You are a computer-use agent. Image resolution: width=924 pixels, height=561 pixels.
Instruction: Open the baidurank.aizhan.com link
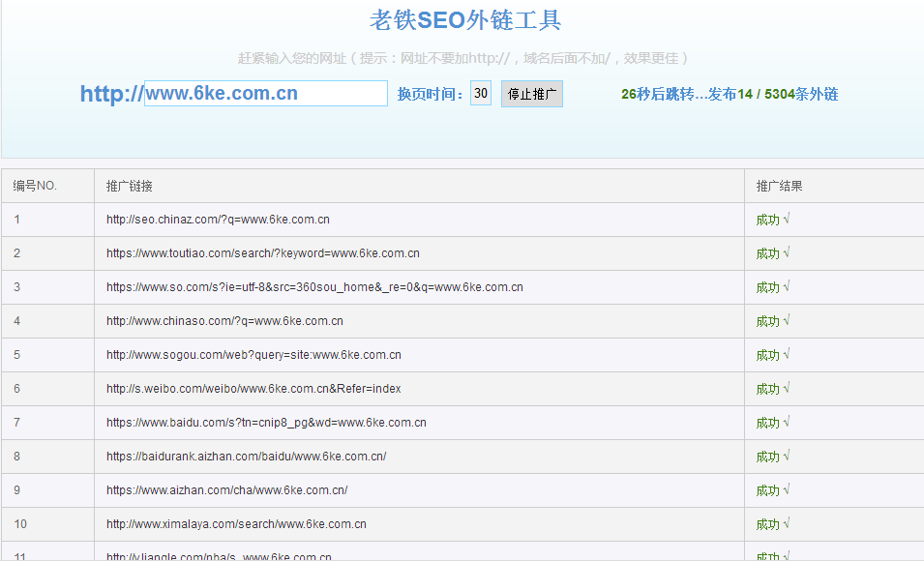coord(246,457)
